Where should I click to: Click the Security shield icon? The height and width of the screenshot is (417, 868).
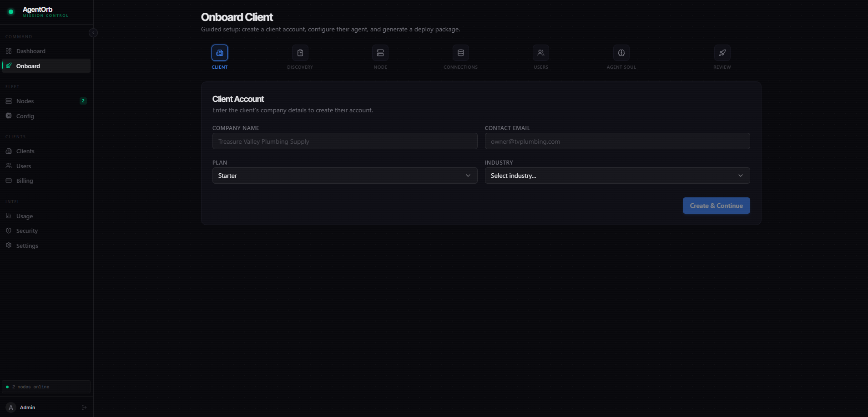click(9, 231)
